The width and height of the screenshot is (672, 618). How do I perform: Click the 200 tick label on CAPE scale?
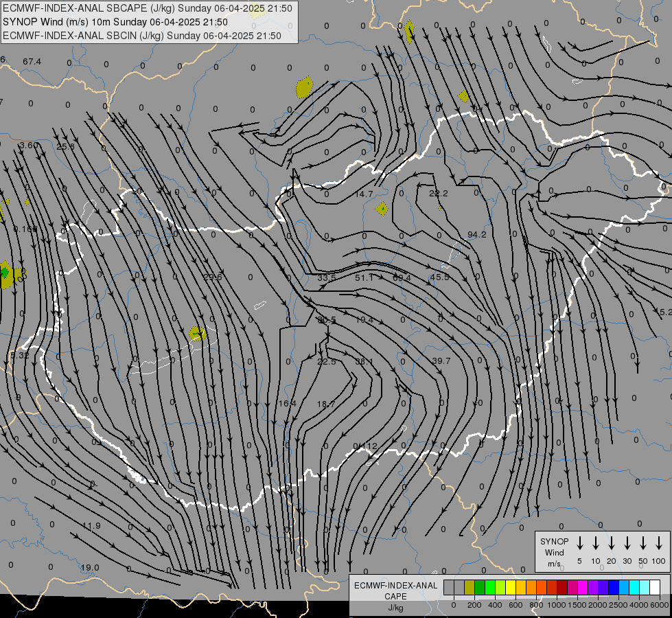(474, 605)
